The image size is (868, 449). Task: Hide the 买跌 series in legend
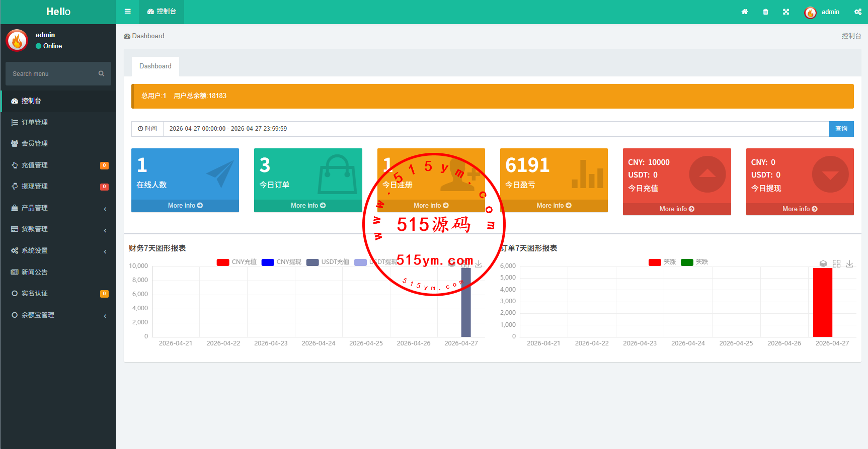click(694, 262)
